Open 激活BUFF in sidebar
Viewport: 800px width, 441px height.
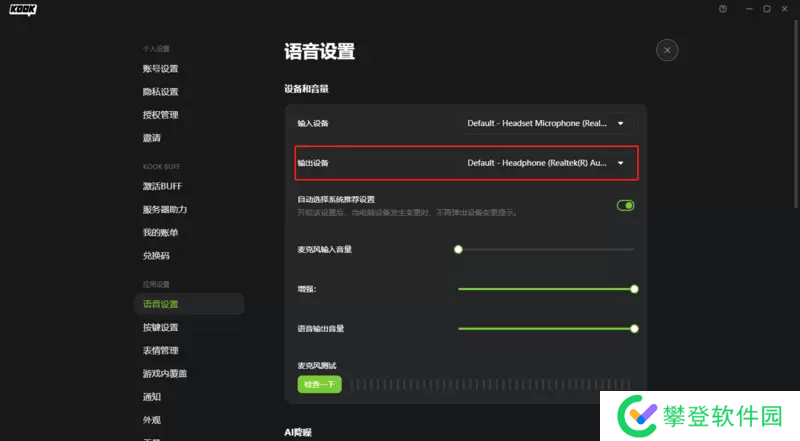click(x=162, y=187)
